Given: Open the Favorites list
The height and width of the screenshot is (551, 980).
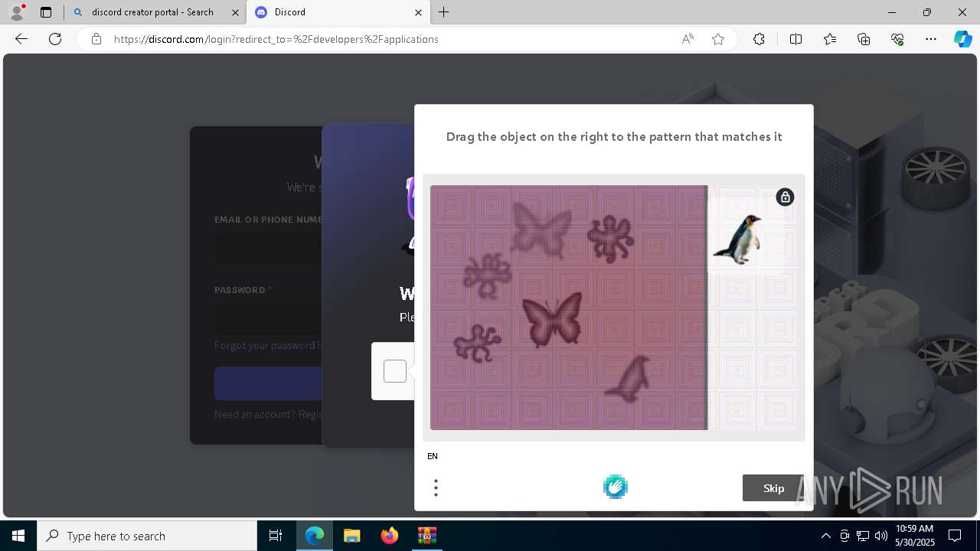Looking at the screenshot, I should (x=830, y=39).
